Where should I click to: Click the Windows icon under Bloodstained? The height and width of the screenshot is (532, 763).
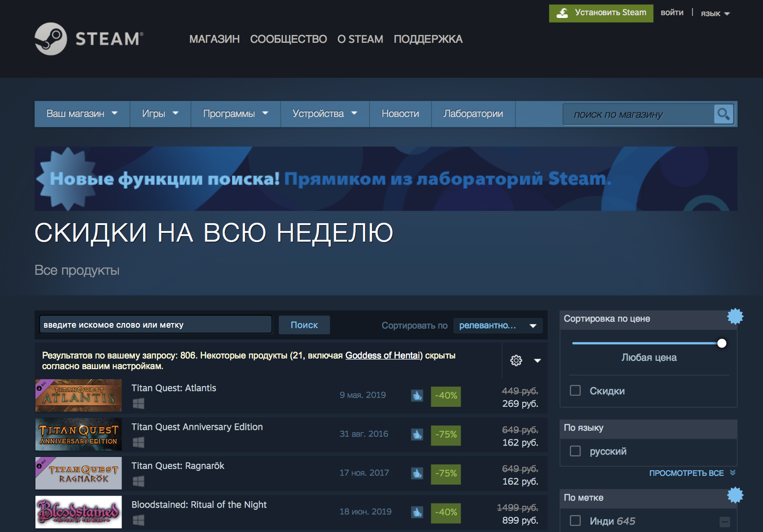(139, 520)
